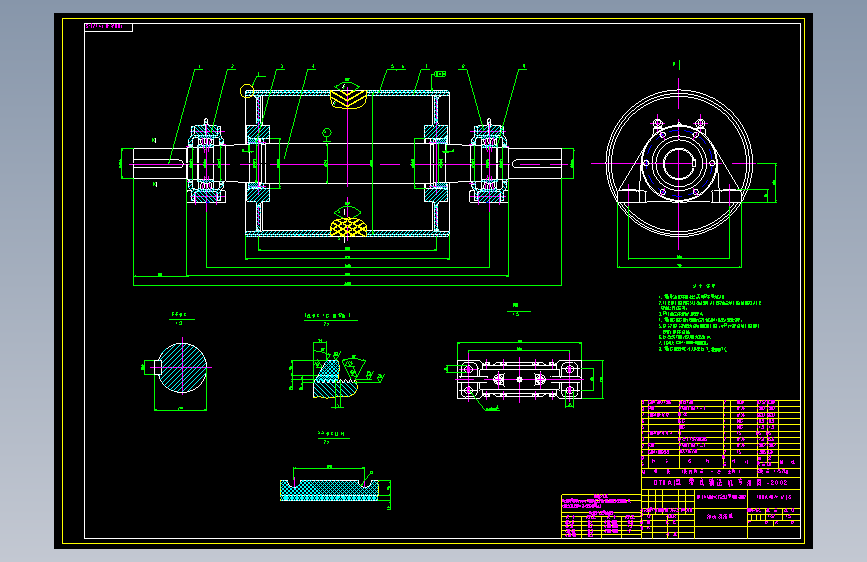Click the left shaft end keyway slot
This screenshot has width=867, height=562.
tap(159, 163)
